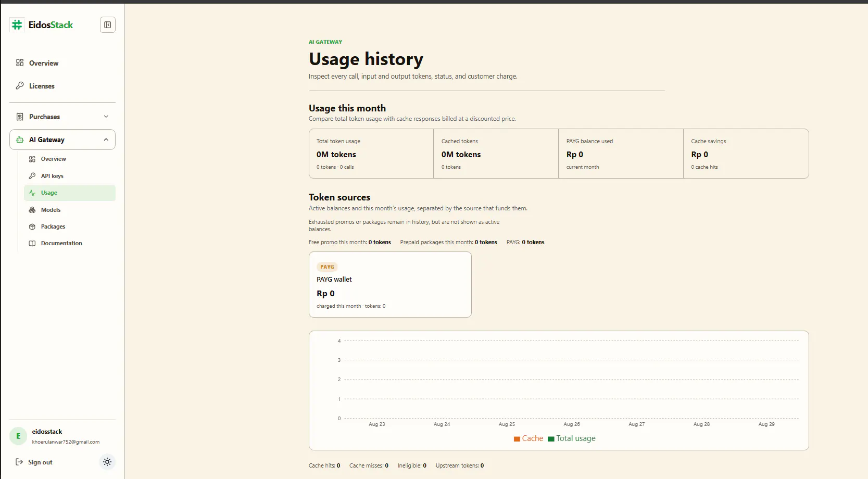Click the Cached tokens card
The height and width of the screenshot is (479, 868).
pyautogui.click(x=496, y=154)
